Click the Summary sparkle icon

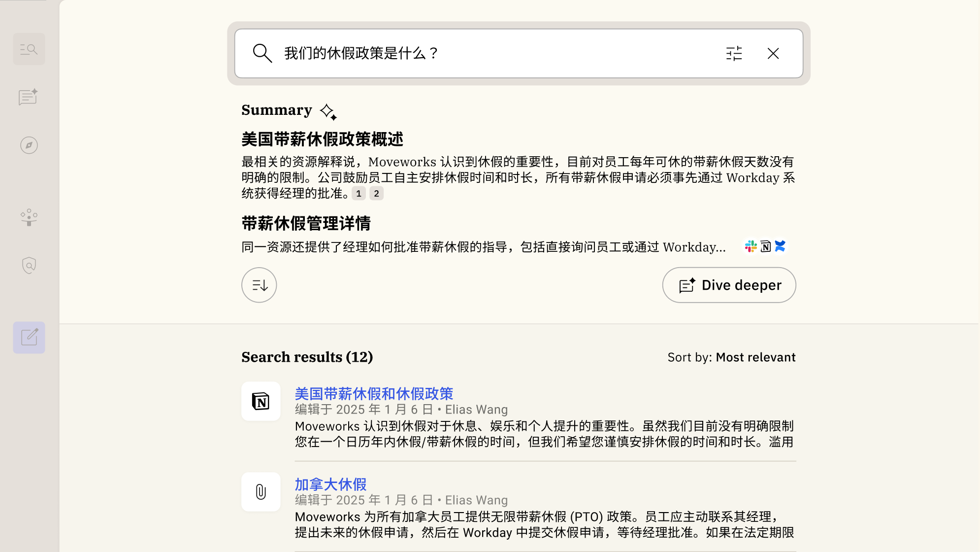pos(328,112)
